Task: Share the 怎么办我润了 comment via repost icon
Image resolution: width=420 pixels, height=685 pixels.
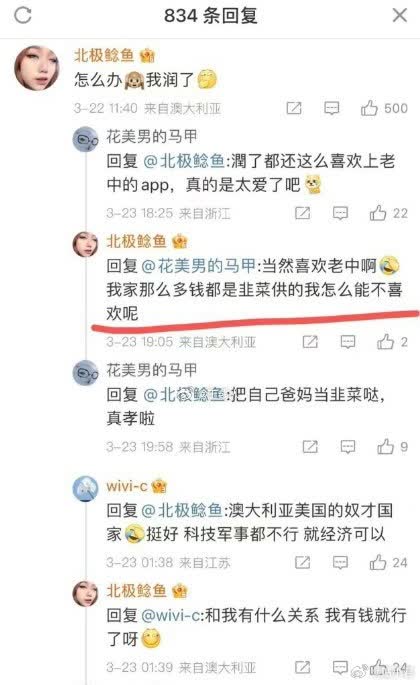Action: pos(294,108)
